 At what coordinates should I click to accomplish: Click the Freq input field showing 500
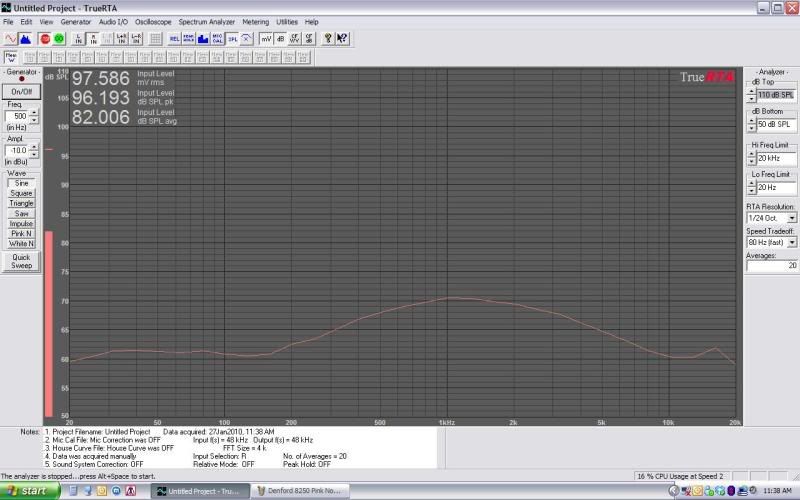17,116
